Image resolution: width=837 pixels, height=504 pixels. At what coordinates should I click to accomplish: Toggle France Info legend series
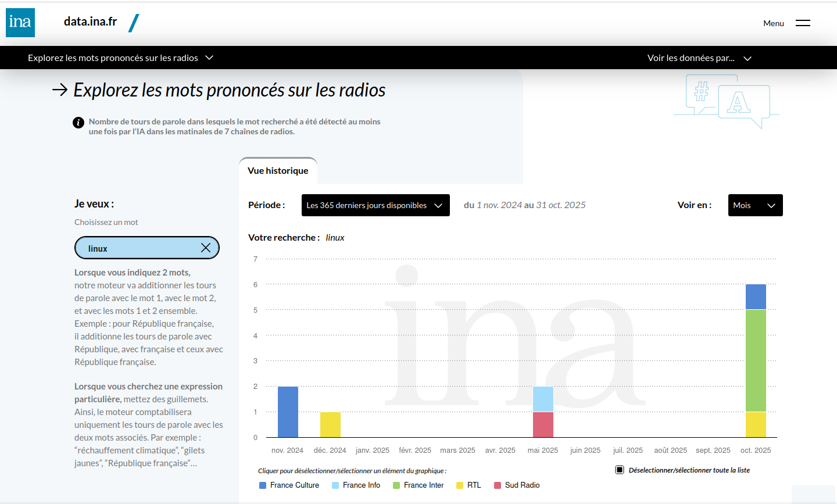point(356,485)
